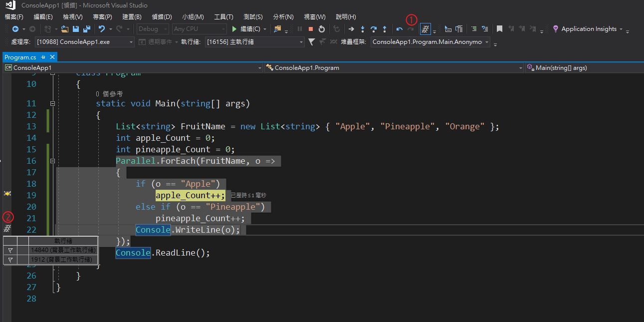This screenshot has width=644, height=322.
Task: Open the Application Insights dropdown arrow
Action: tap(621, 29)
